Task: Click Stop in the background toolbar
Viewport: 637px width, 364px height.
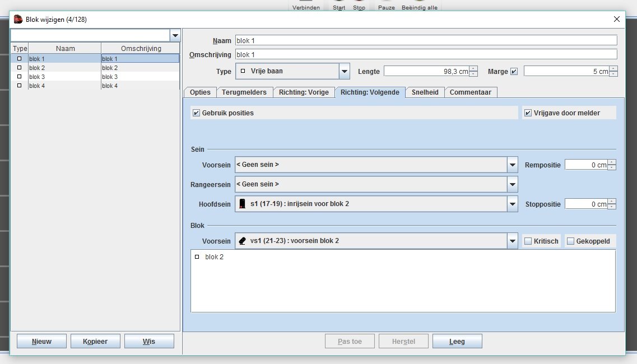Action: [x=359, y=7]
